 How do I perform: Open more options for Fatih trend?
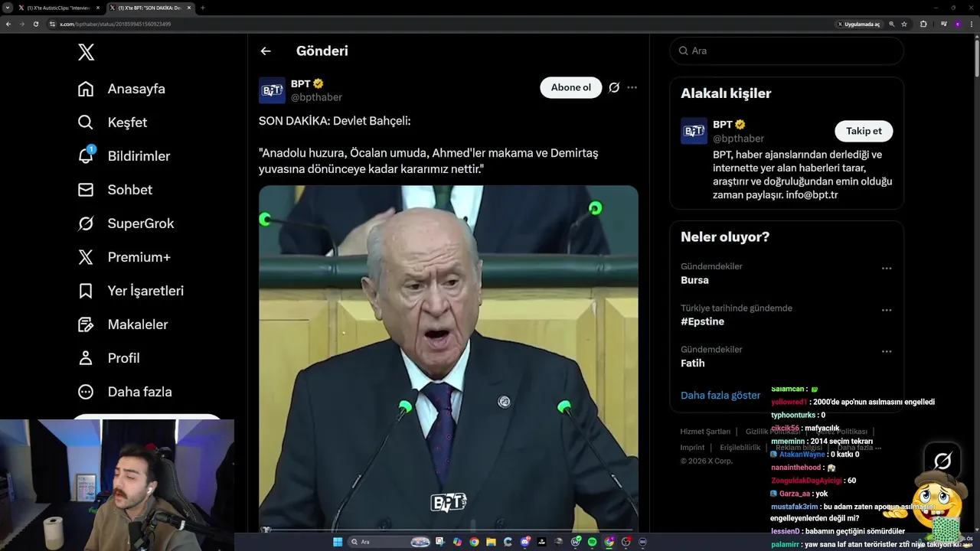click(x=887, y=351)
